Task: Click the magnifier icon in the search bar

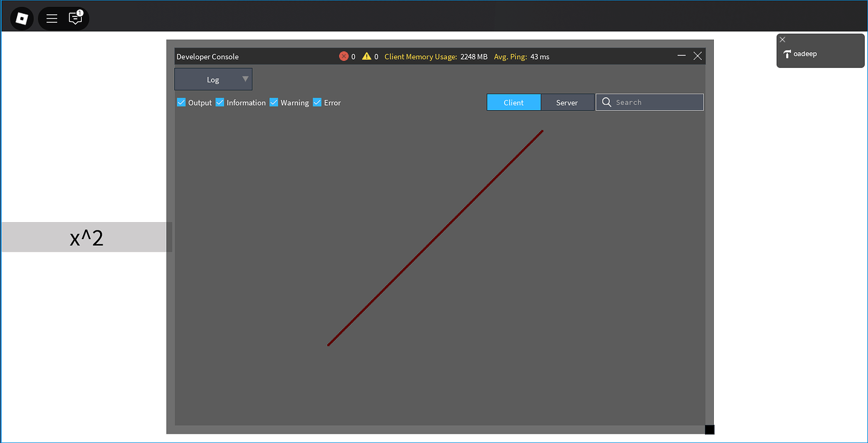Action: [x=606, y=101]
